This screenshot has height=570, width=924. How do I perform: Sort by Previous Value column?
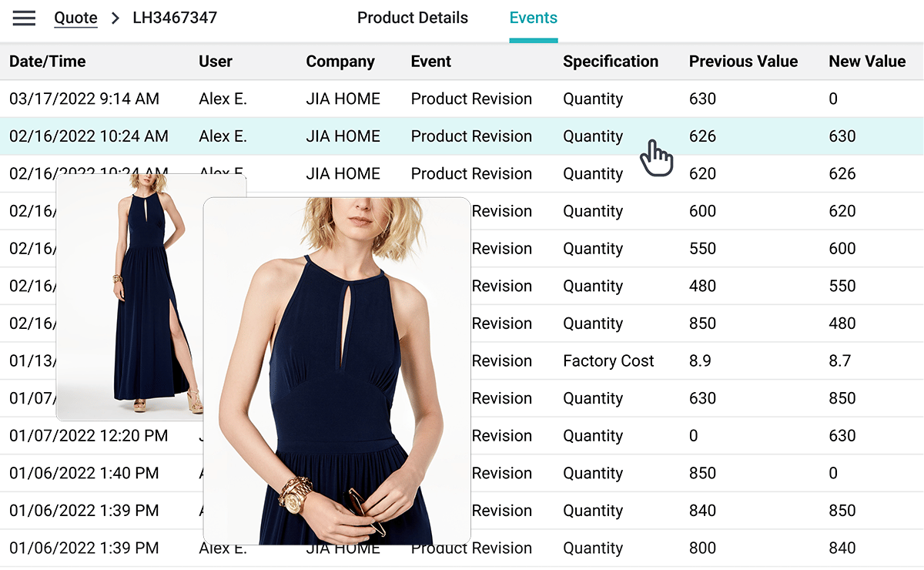743,62
